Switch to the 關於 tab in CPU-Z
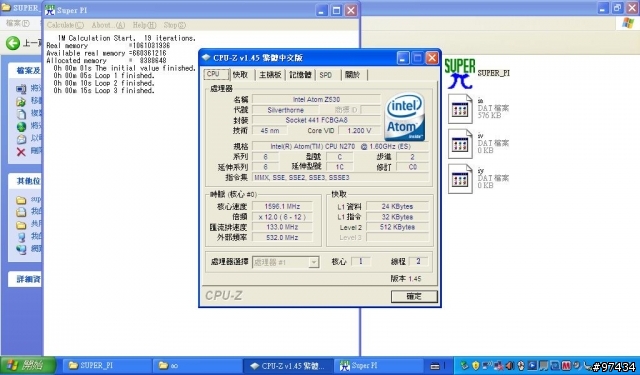Viewport: 640px width, 375px height. point(353,75)
